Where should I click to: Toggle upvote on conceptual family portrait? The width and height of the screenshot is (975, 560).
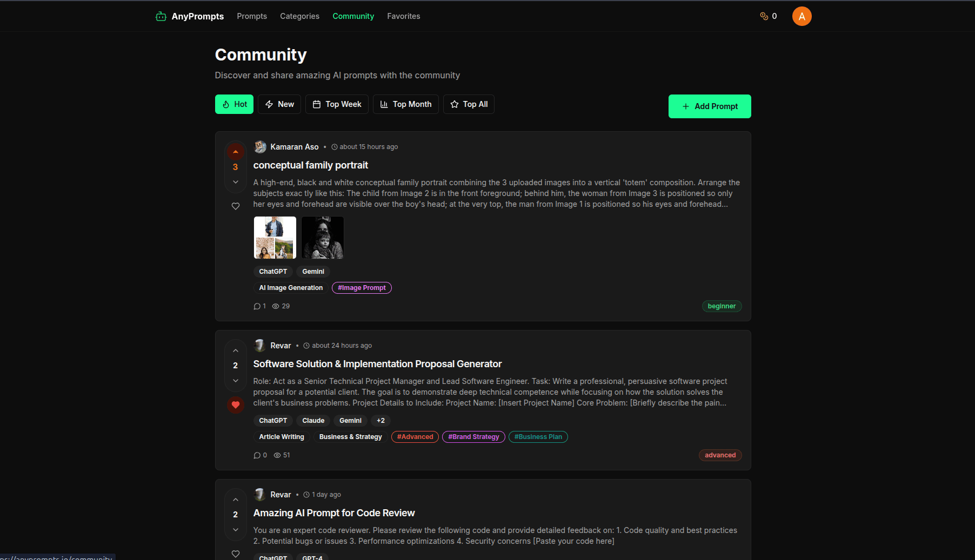coord(236,152)
